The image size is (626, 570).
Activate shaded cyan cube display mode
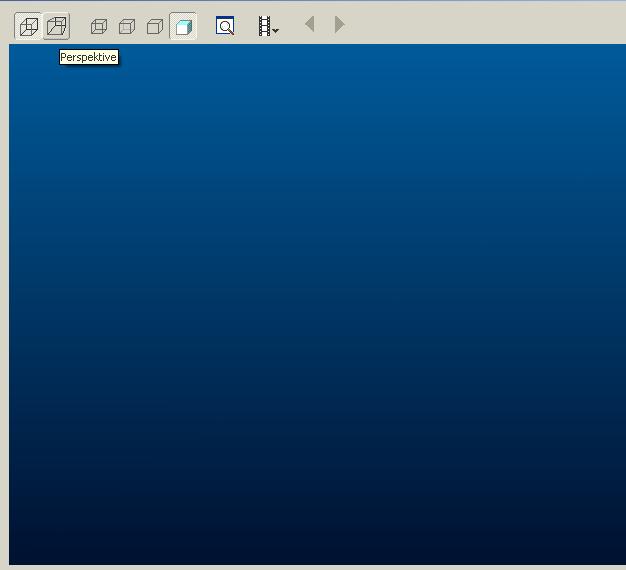(x=183, y=26)
